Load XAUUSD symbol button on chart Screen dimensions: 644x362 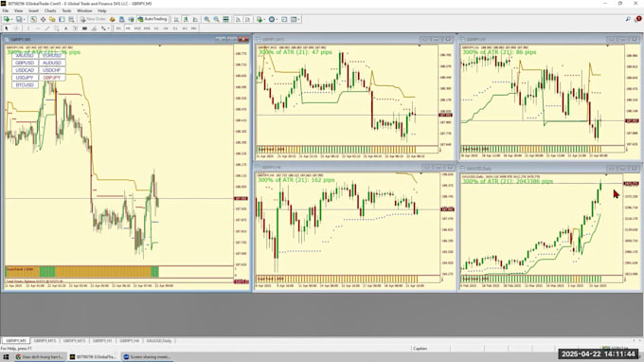click(x=25, y=56)
